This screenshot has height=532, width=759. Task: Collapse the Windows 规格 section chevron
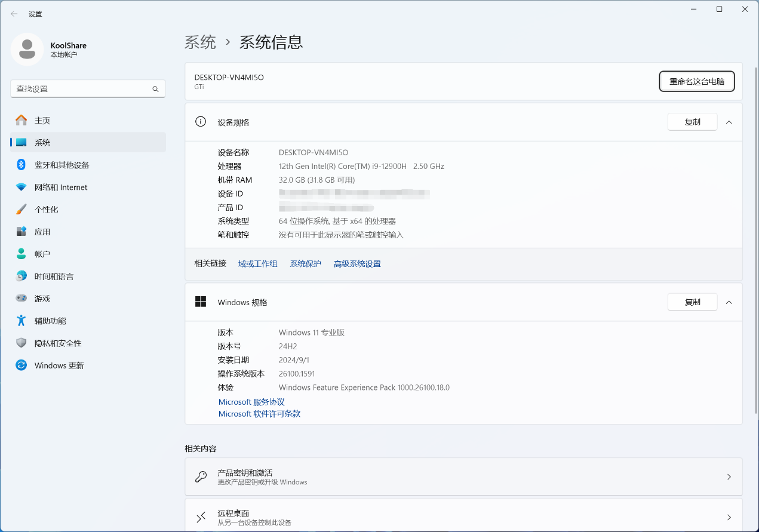tap(729, 302)
